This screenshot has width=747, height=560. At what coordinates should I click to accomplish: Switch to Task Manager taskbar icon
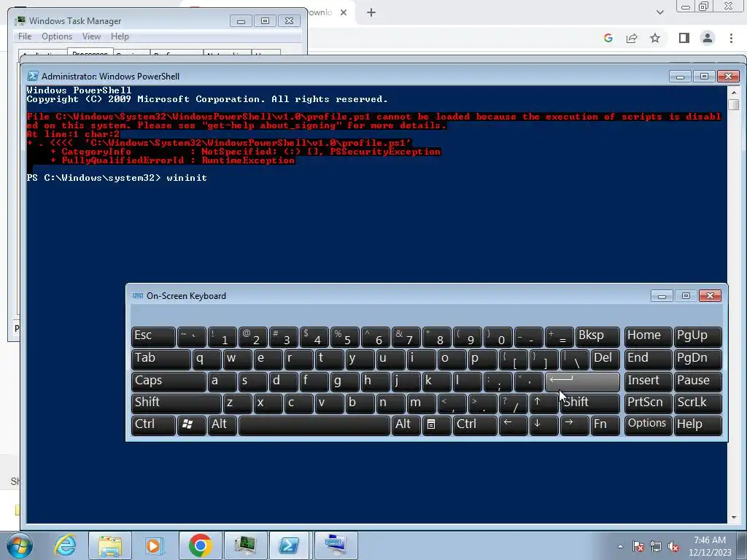click(245, 545)
